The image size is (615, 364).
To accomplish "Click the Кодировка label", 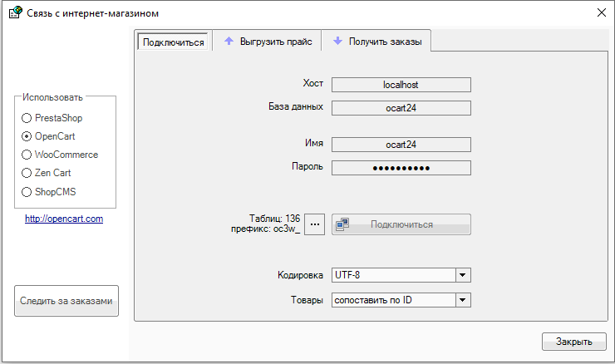I will point(301,275).
